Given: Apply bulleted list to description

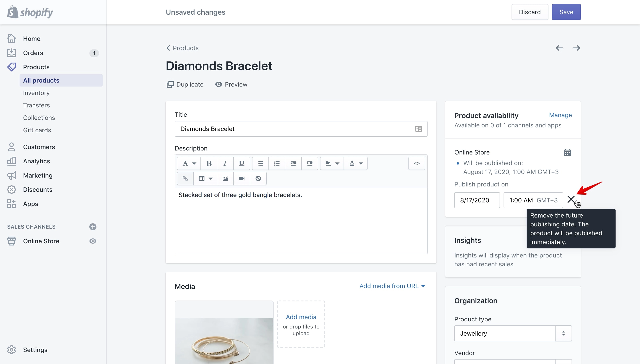Looking at the screenshot, I should coord(260,163).
